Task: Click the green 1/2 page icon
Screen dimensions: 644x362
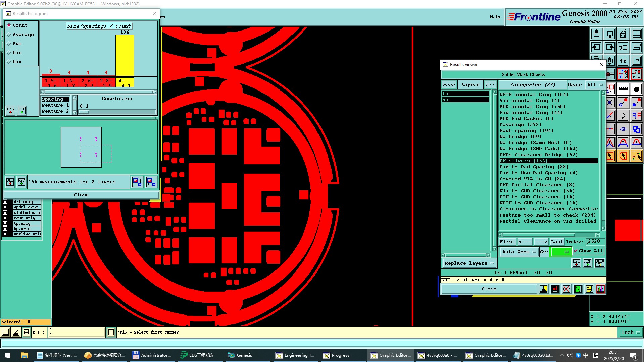Action: [x=578, y=289]
